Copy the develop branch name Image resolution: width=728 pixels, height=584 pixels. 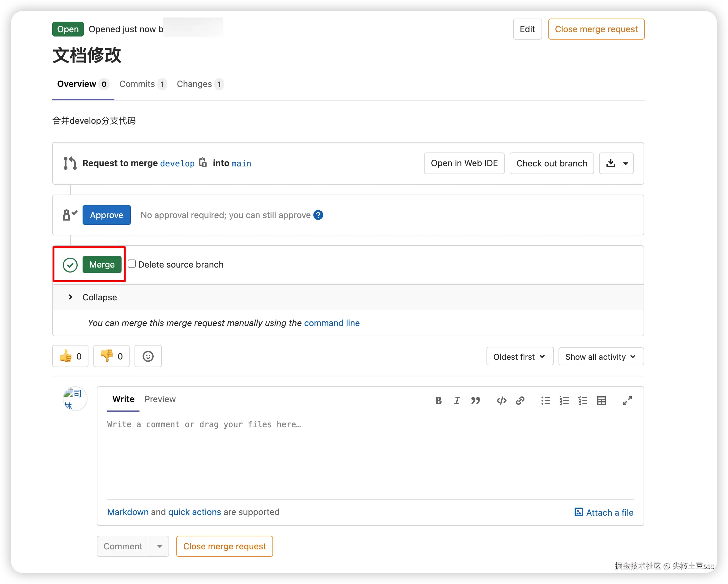(x=203, y=163)
